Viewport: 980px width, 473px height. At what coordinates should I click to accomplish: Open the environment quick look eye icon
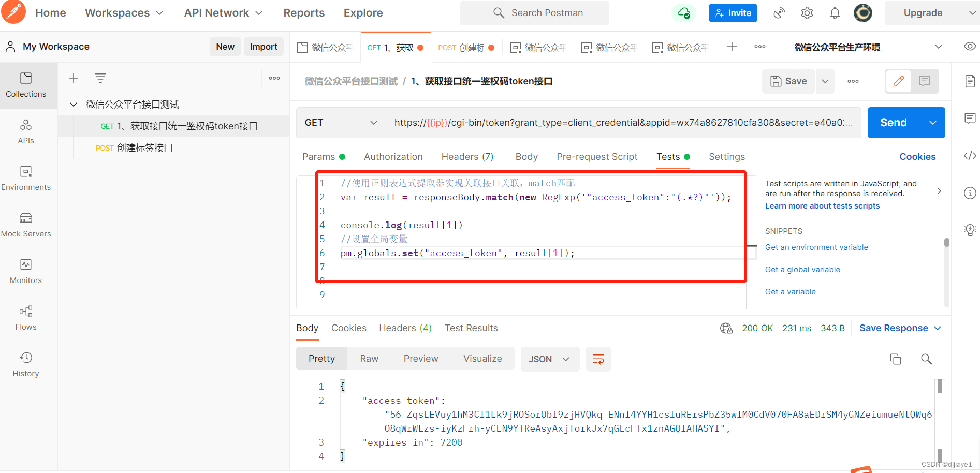coord(970,47)
